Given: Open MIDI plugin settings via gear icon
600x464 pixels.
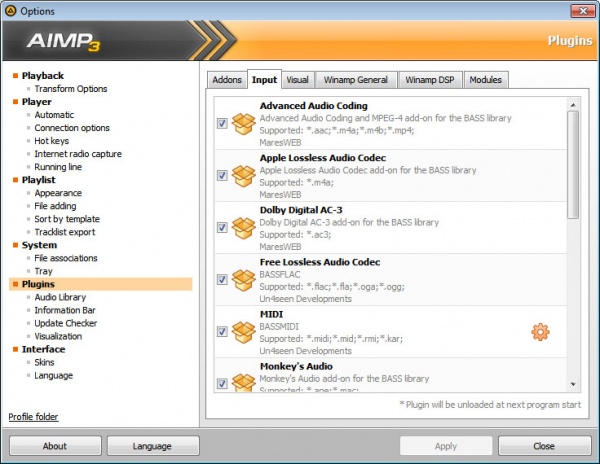Looking at the screenshot, I should tap(540, 332).
